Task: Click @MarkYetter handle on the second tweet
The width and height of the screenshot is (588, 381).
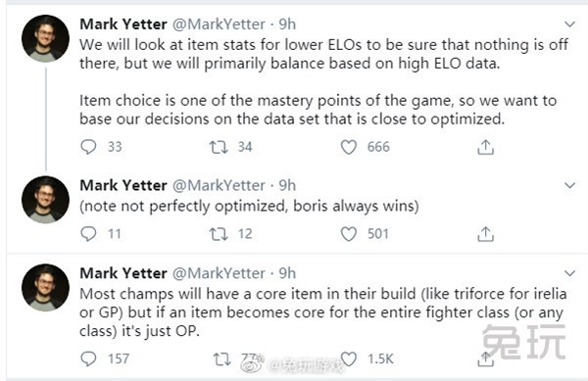Action: tap(219, 185)
